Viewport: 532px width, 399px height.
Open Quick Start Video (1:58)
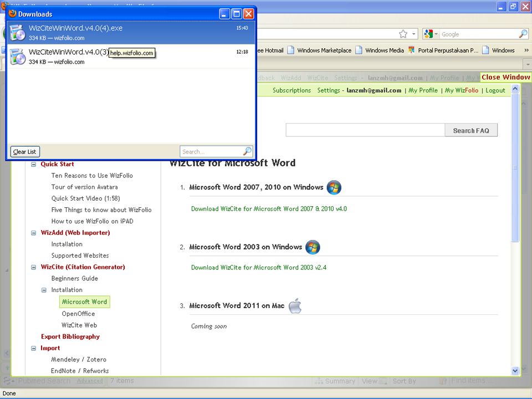(x=85, y=198)
